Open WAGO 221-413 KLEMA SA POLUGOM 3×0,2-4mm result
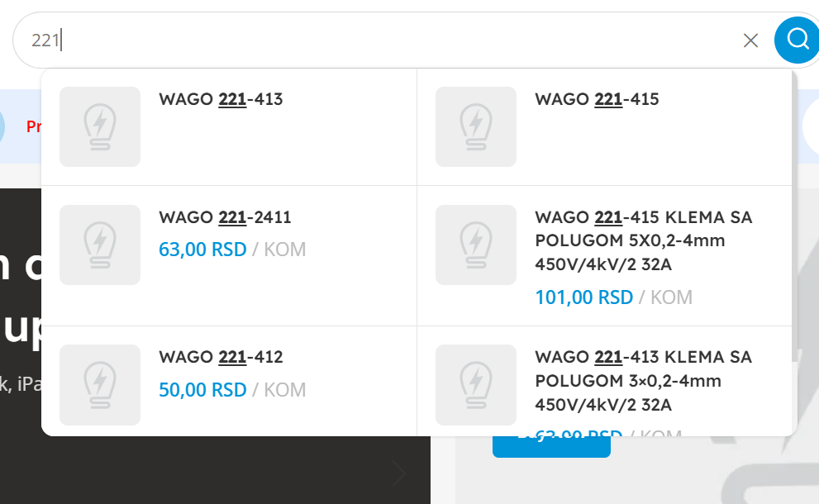The height and width of the screenshot is (504, 819). coord(644,381)
